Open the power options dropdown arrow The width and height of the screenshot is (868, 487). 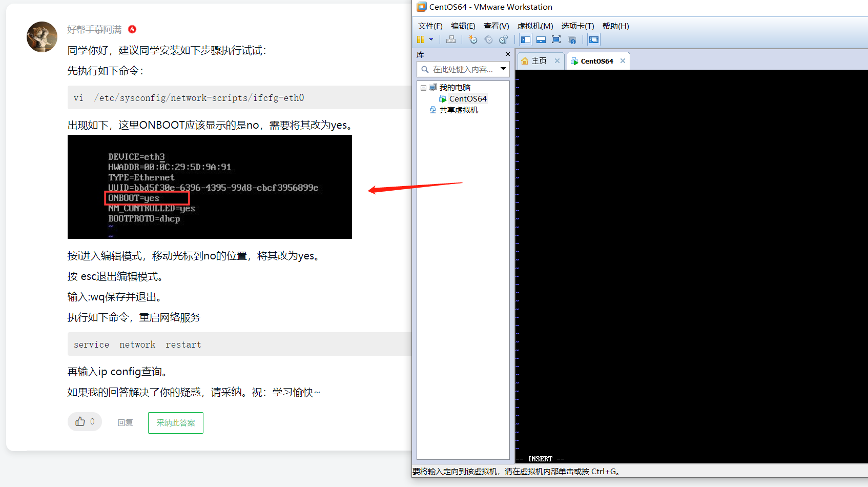[431, 39]
